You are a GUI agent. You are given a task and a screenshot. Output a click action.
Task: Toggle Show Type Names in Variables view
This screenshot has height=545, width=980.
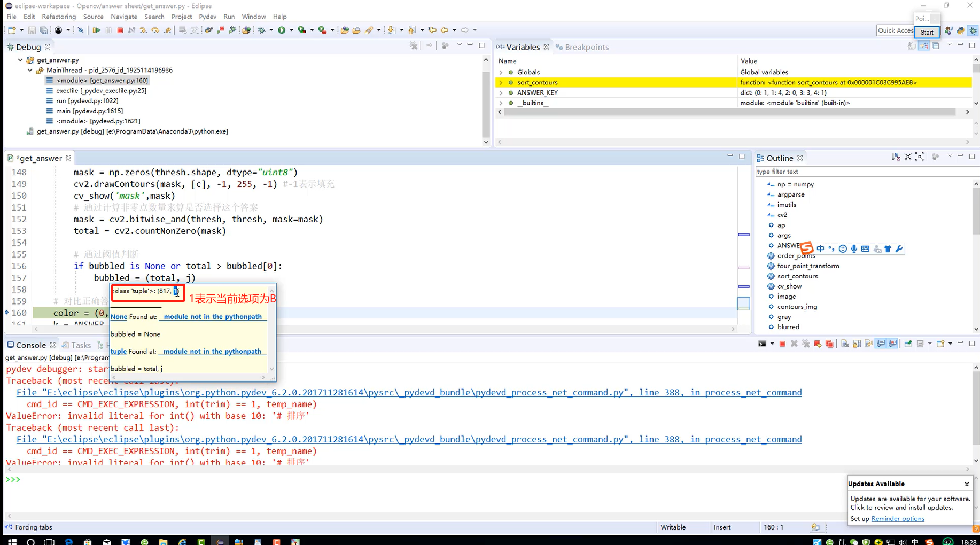click(x=912, y=46)
